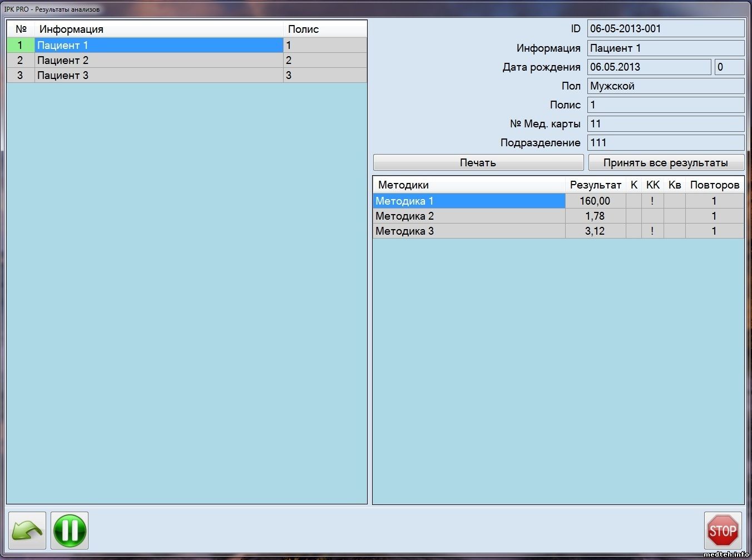Click Принять все результаты button

click(x=665, y=162)
